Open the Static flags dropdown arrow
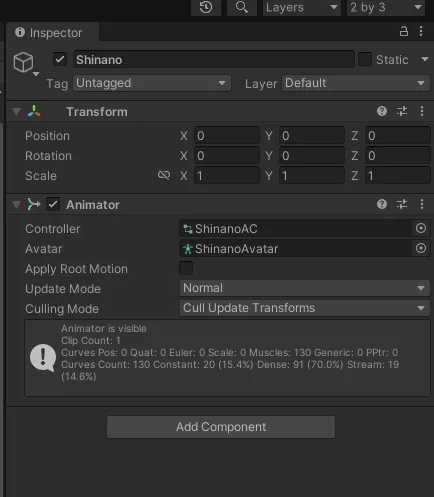 pyautogui.click(x=425, y=60)
